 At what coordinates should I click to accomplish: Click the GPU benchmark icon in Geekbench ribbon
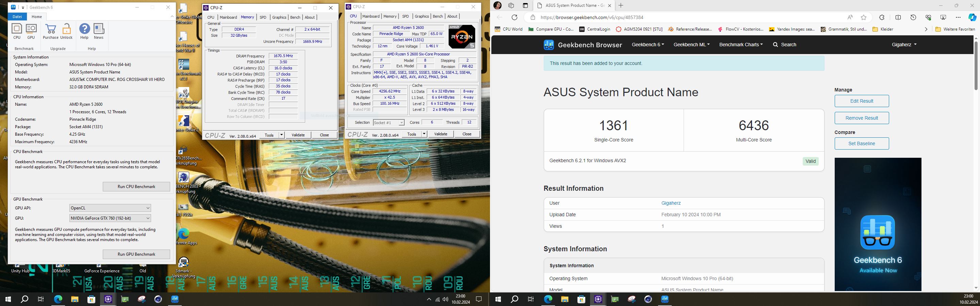tap(31, 31)
